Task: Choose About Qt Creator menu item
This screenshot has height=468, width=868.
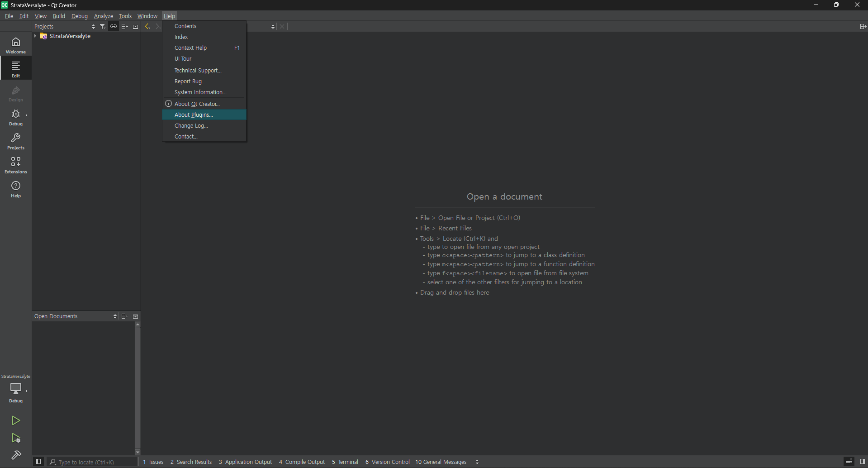Action: pos(204,104)
